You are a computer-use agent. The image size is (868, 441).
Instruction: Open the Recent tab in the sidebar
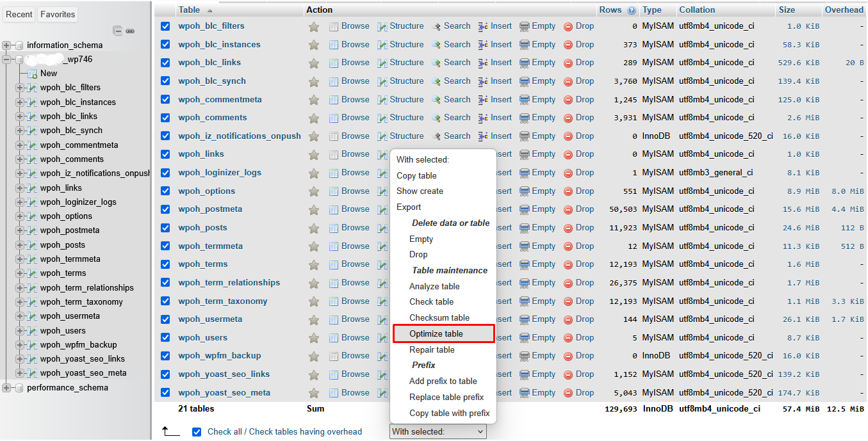pos(19,13)
